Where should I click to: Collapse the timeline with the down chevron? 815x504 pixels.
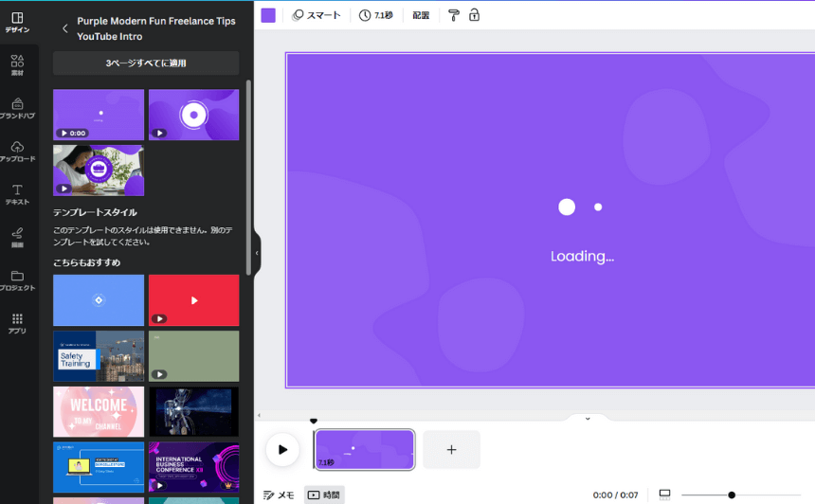tap(588, 419)
